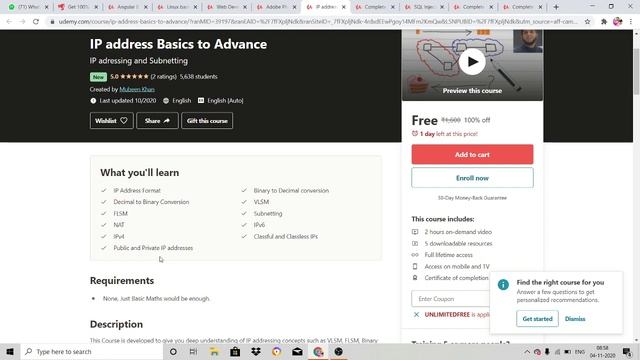Add the course to cart

[x=472, y=154]
